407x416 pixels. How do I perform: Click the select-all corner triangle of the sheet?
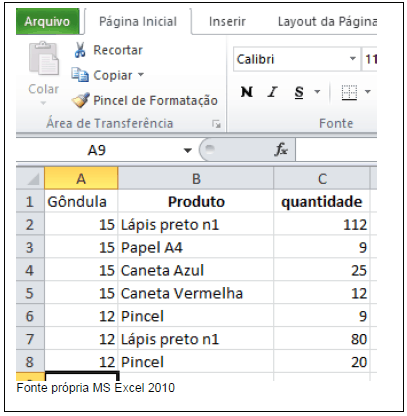coord(33,179)
